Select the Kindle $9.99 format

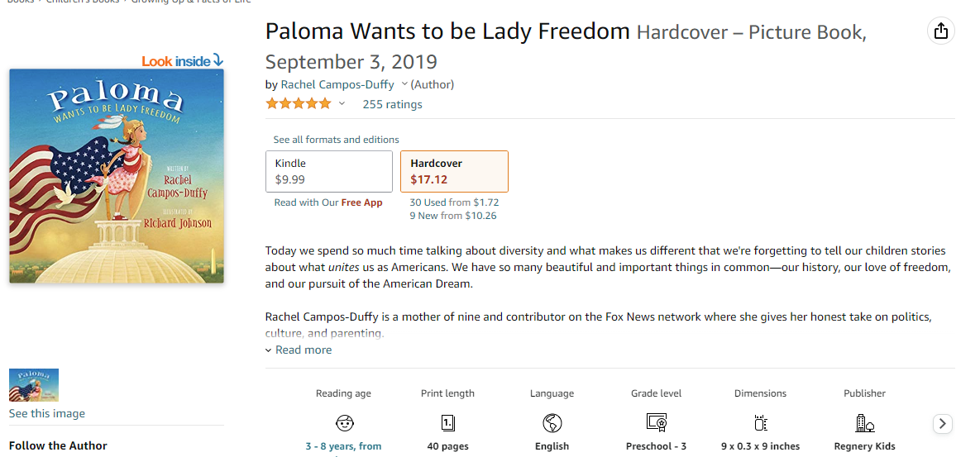[x=329, y=171]
